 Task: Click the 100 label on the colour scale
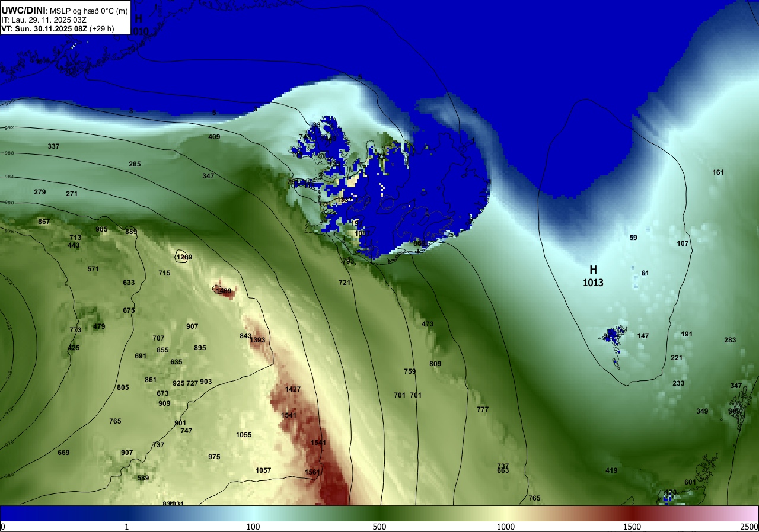(253, 527)
